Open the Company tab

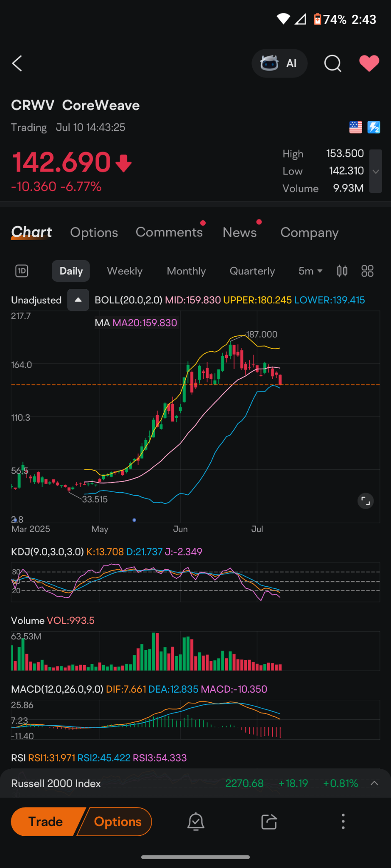310,233
